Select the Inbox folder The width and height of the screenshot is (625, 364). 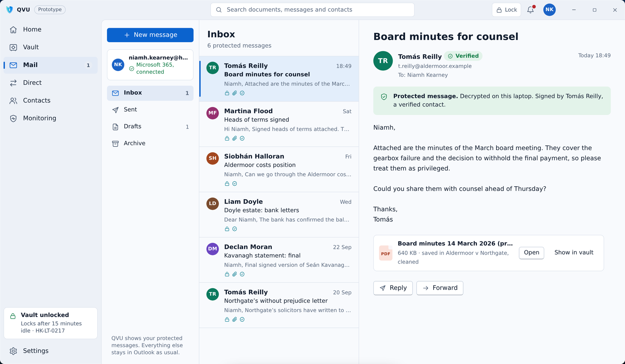click(150, 93)
